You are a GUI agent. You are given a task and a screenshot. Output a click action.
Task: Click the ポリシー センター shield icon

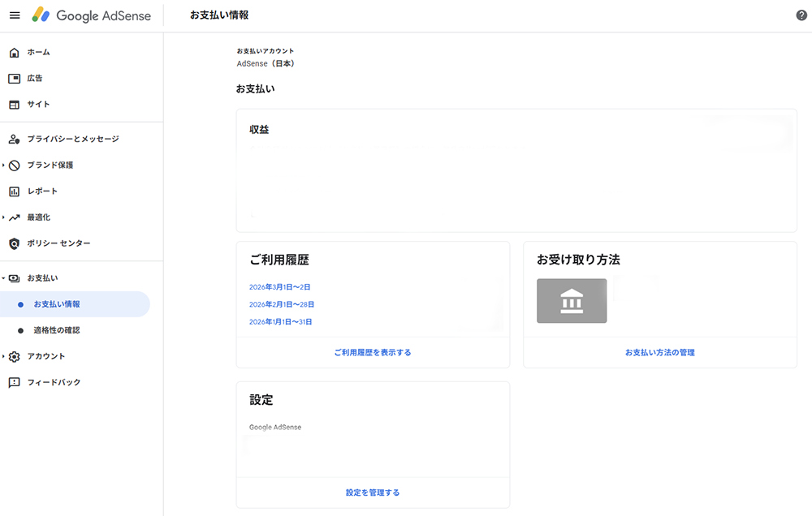click(x=14, y=243)
